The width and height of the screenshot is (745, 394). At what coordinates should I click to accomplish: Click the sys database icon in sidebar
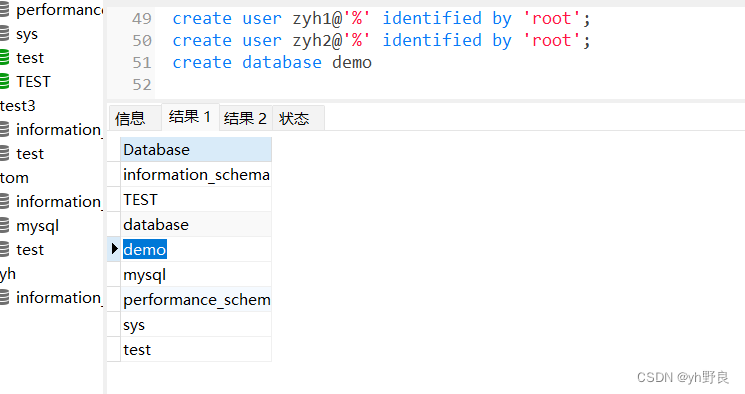[4, 33]
